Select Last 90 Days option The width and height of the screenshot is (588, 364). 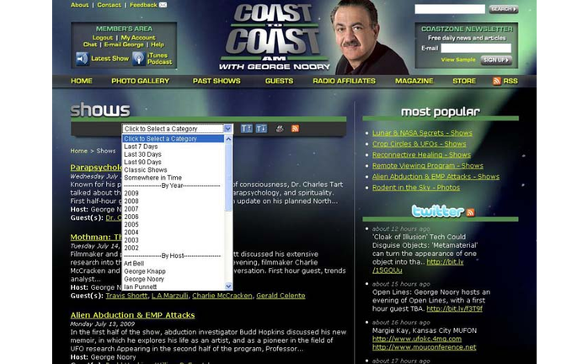click(x=142, y=162)
